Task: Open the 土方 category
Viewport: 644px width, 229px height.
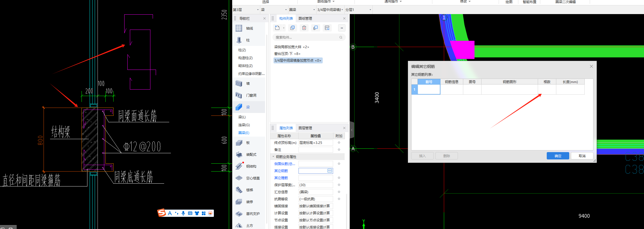Action: click(249, 225)
